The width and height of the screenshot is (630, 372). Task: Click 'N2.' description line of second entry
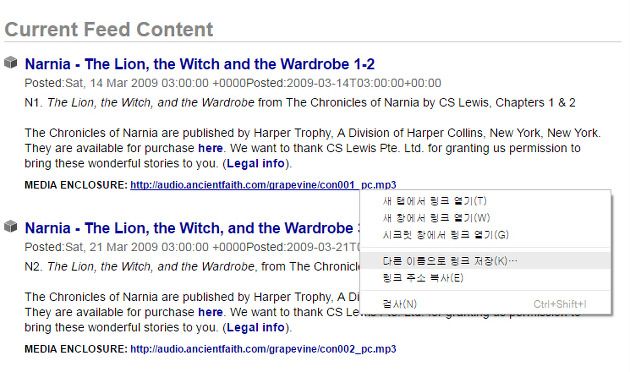tap(192, 267)
